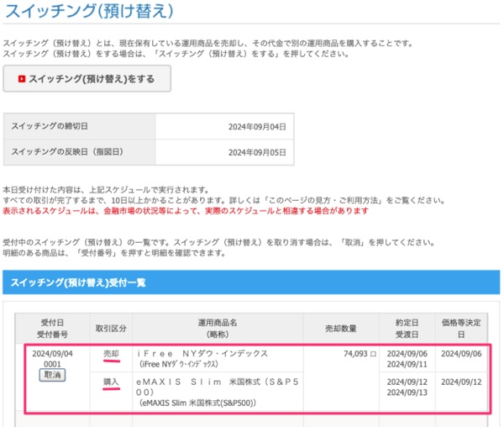The width and height of the screenshot is (504, 427).
Task: Click the iFree NYダウ・インデックス product name
Action: click(x=202, y=354)
